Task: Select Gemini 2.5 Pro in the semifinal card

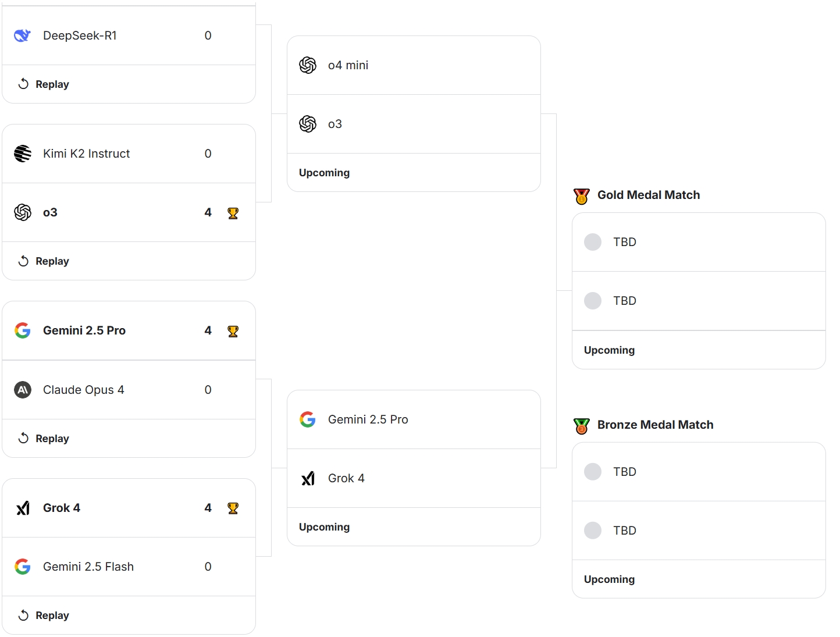Action: coord(368,419)
